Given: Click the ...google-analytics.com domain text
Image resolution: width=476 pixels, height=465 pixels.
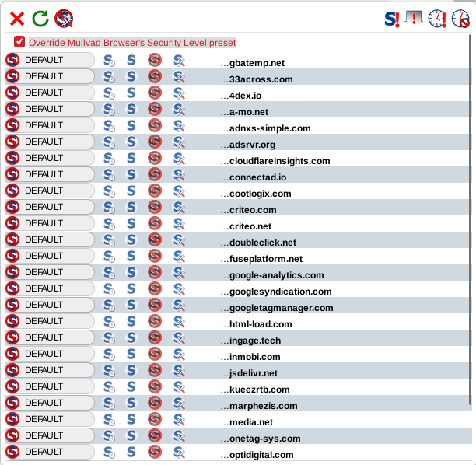Looking at the screenshot, I should click(x=272, y=275).
